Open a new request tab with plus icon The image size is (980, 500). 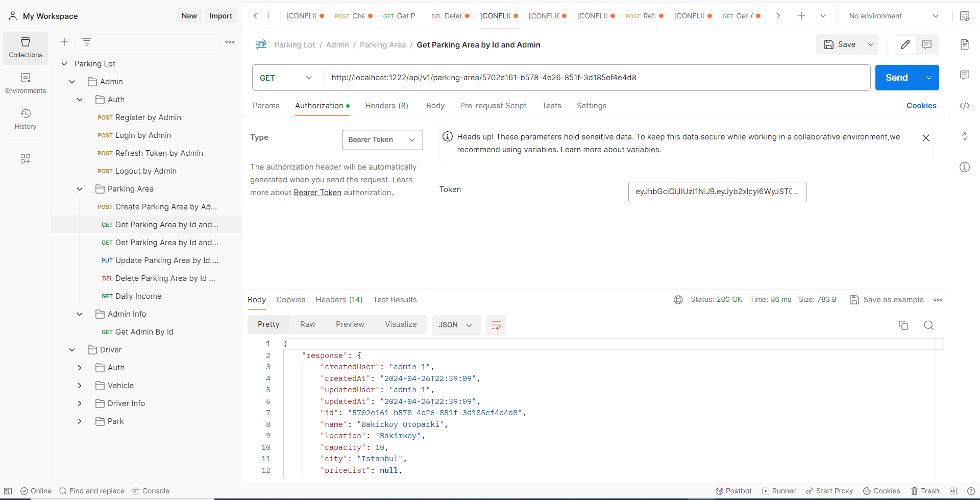coord(801,16)
